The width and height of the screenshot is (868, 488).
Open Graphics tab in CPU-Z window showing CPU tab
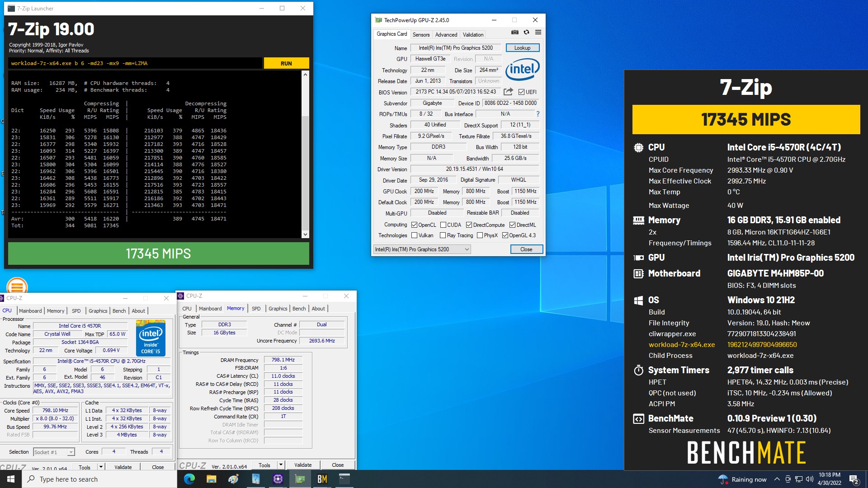[98, 311]
